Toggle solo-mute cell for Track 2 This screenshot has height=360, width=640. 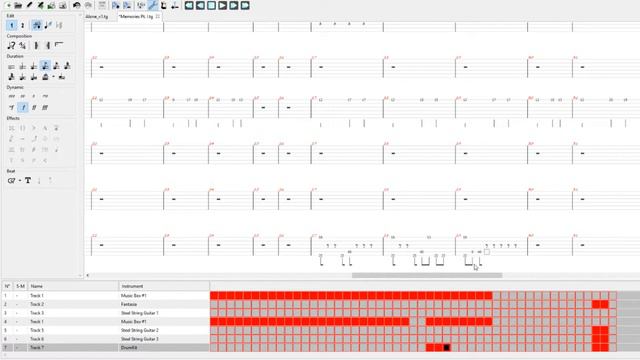20,304
